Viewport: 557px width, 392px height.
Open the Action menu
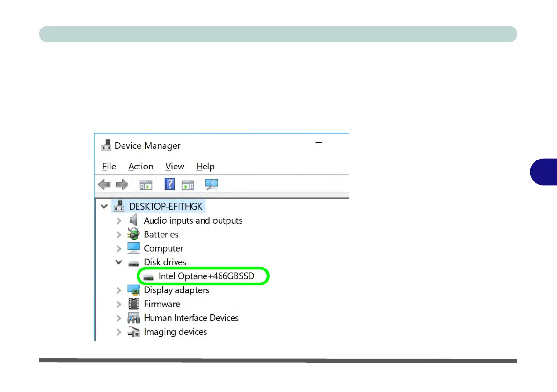pyautogui.click(x=141, y=167)
